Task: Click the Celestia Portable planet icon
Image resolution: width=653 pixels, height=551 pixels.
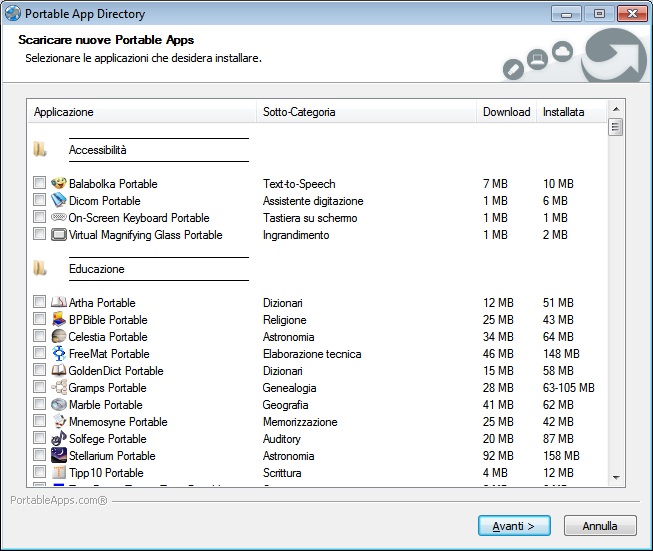Action: tap(59, 336)
